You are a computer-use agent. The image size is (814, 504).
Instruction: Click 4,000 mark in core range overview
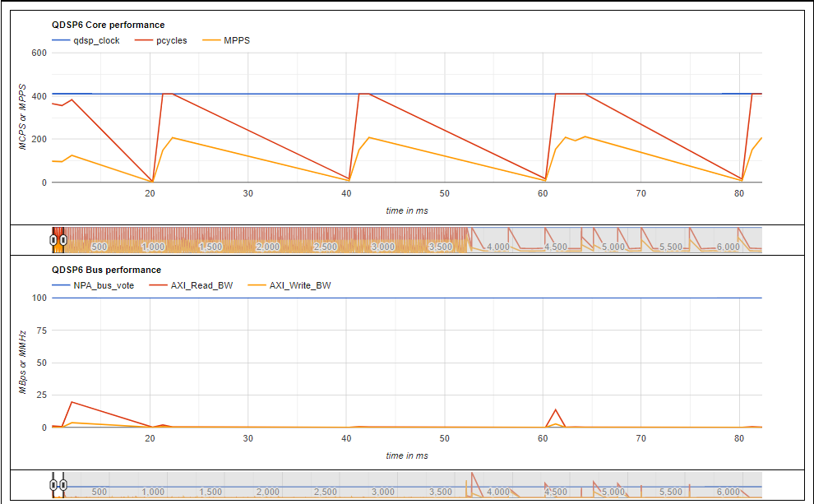tap(497, 247)
